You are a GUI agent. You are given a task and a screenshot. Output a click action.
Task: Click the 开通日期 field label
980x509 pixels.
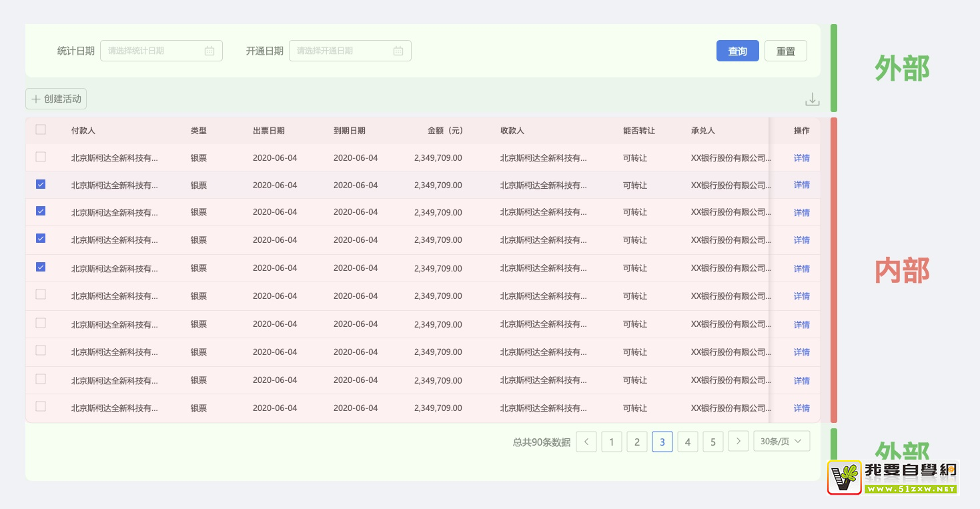pos(265,51)
